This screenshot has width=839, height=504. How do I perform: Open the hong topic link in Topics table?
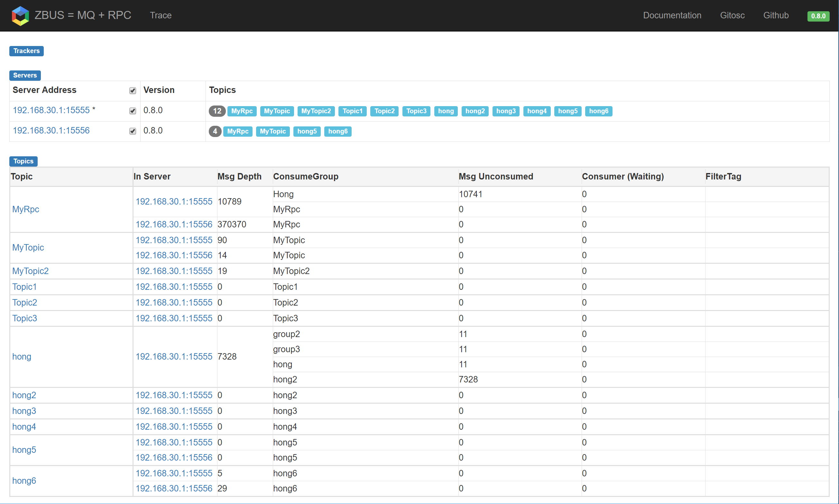(x=22, y=357)
